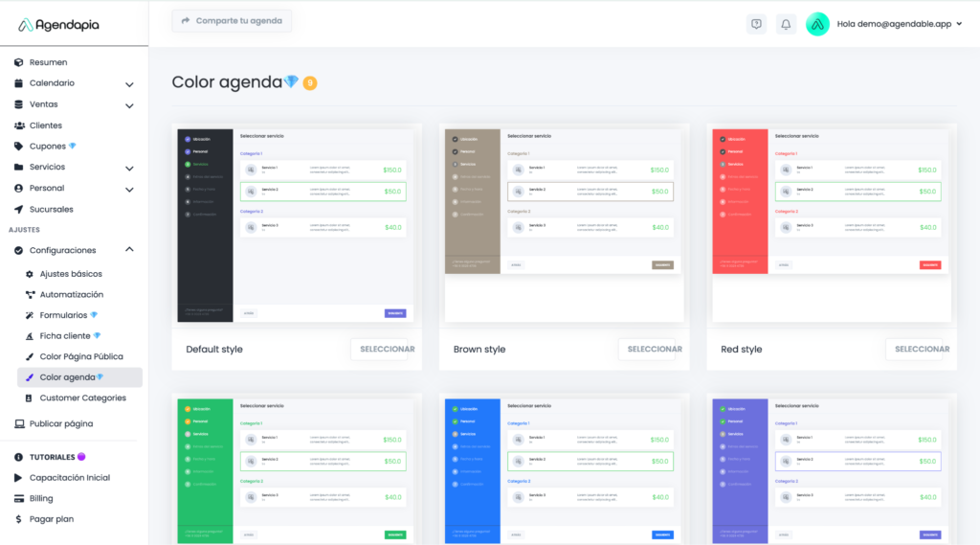Click the green user avatar icon
Image resolution: width=980 pixels, height=545 pixels.
(817, 24)
